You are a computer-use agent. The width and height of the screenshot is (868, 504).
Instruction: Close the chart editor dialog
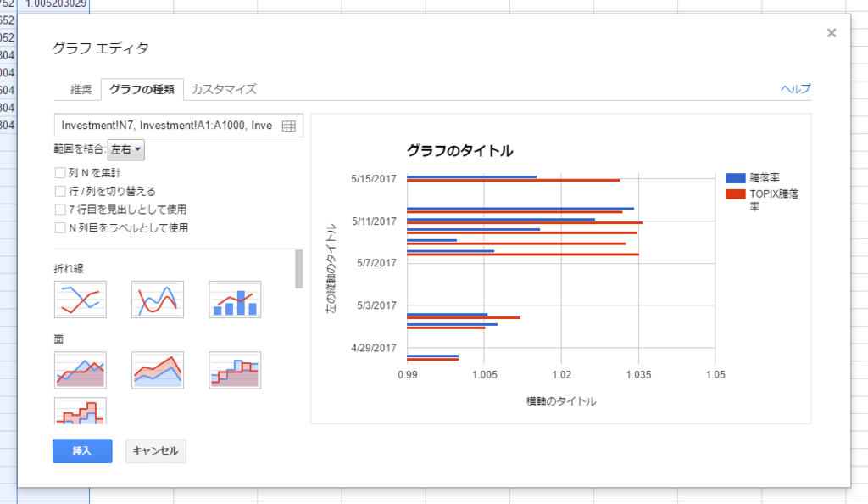[x=832, y=33]
